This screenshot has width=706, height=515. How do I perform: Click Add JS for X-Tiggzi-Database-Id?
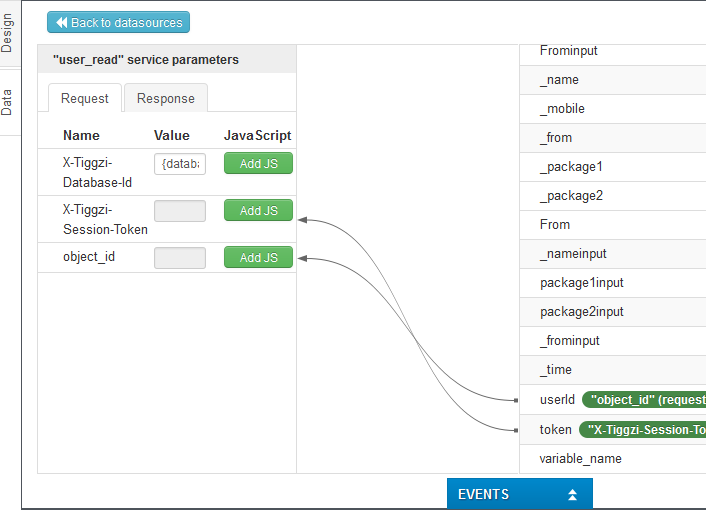click(258, 164)
